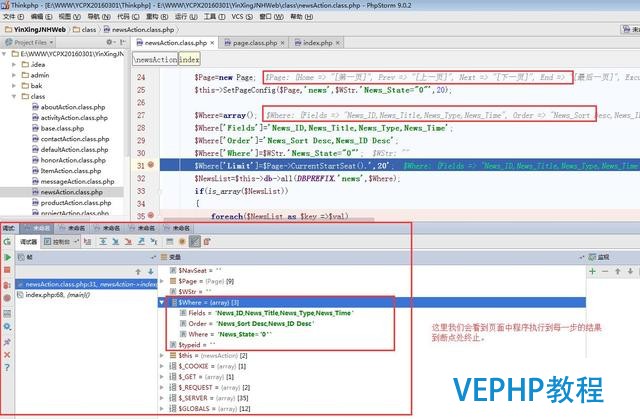Open the 文件(F) menu
The image size is (640, 419).
[14, 17]
